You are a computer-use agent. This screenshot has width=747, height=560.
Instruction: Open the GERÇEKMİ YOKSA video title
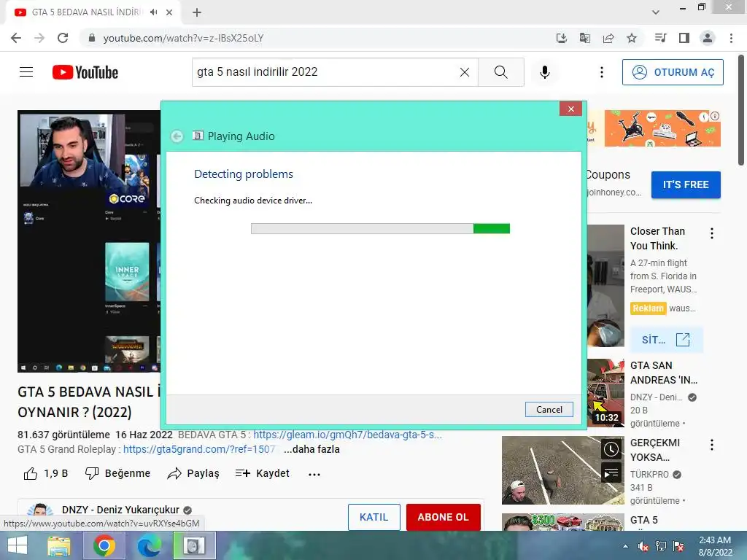(x=655, y=450)
